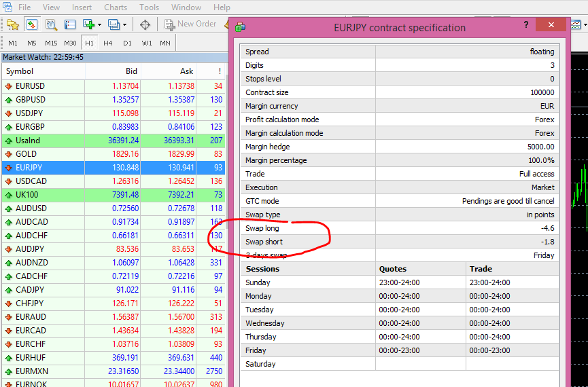The image size is (588, 387).
Task: Click the help question mark in dialog
Action: pos(526,25)
